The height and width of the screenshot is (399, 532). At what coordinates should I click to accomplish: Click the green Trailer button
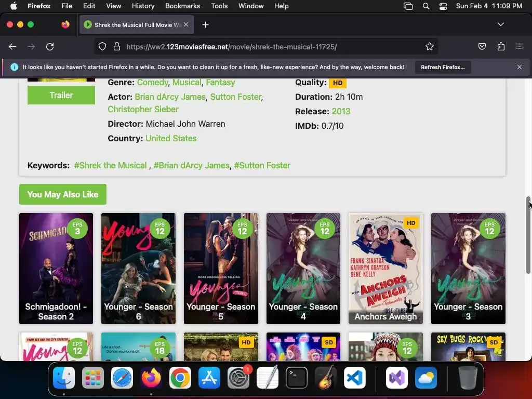61,95
